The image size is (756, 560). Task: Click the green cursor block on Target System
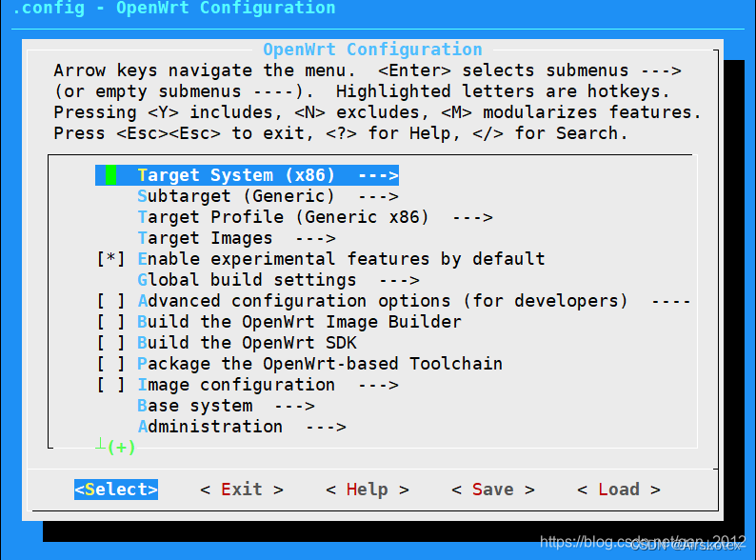click(110, 175)
